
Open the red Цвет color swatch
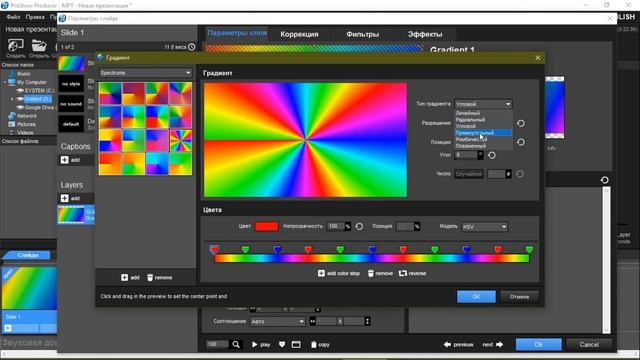pos(266,227)
